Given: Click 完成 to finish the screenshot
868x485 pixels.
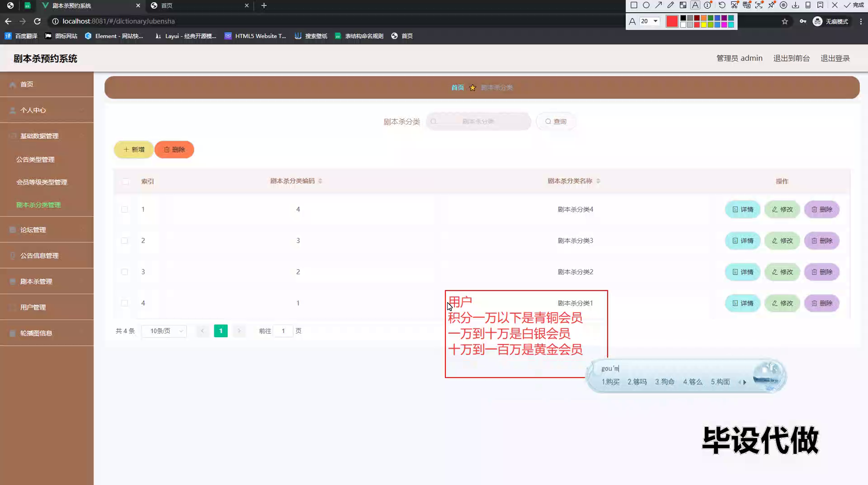Looking at the screenshot, I should [x=854, y=5].
